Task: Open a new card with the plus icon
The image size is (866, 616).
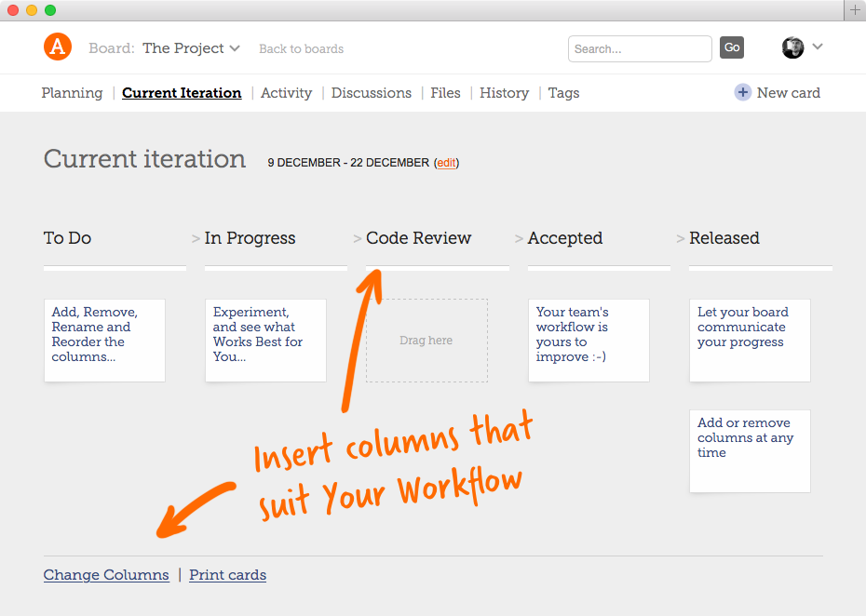Action: pos(743,92)
